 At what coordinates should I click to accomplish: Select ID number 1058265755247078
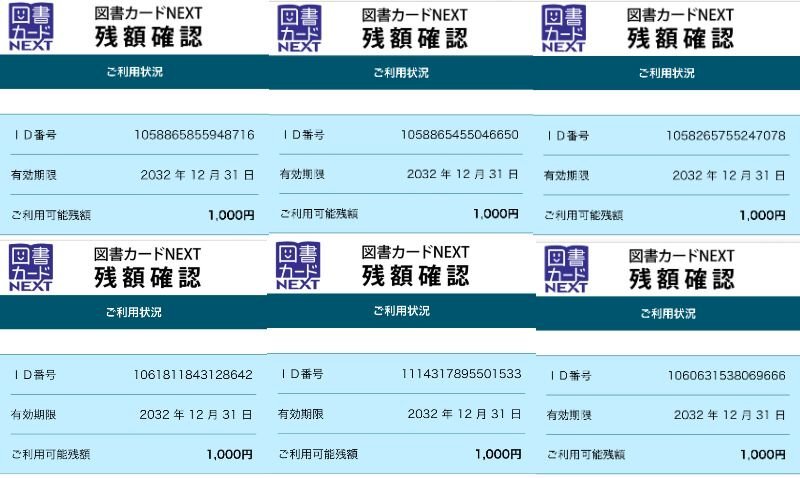[x=726, y=136]
